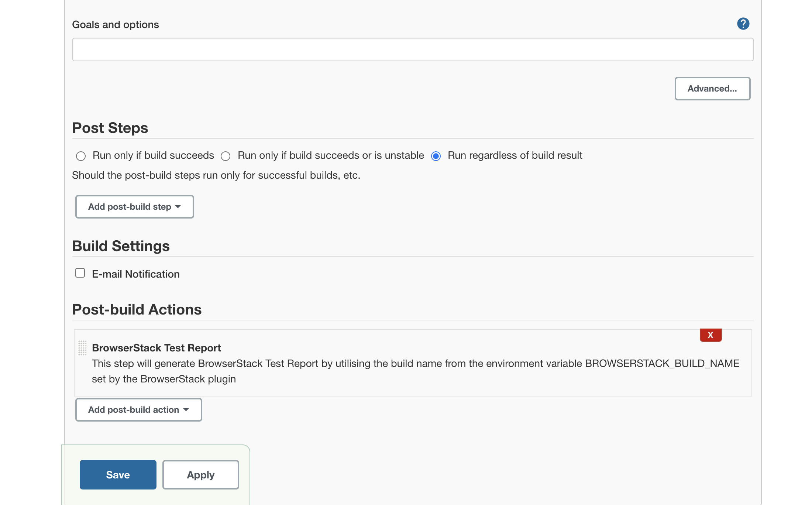Open the Goals and options help icon

coord(743,24)
